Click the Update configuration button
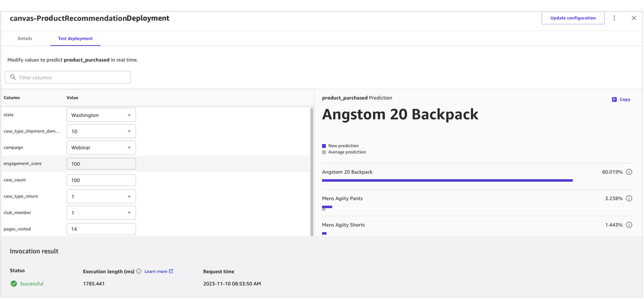The image size is (644, 299). coord(572,18)
